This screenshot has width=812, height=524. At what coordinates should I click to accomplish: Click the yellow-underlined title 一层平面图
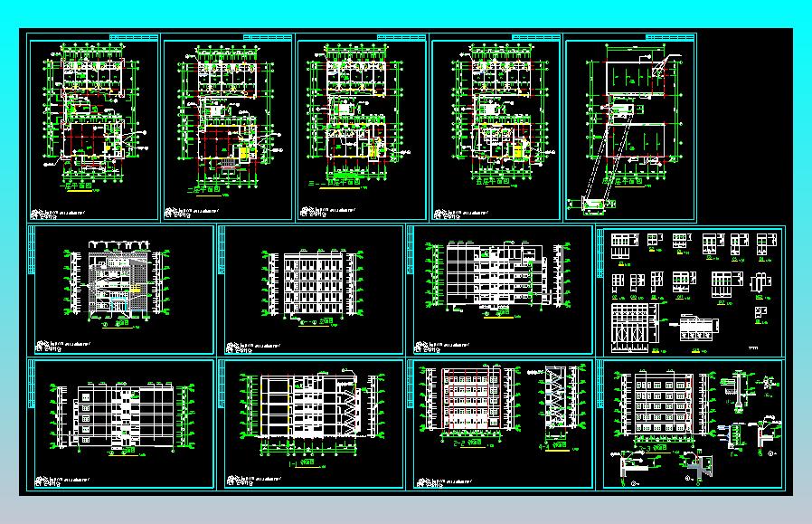coord(77,186)
